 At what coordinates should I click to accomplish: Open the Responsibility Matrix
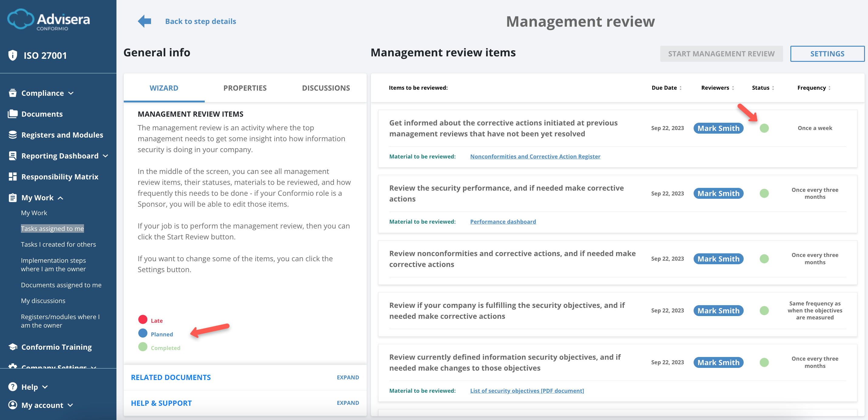(x=60, y=176)
